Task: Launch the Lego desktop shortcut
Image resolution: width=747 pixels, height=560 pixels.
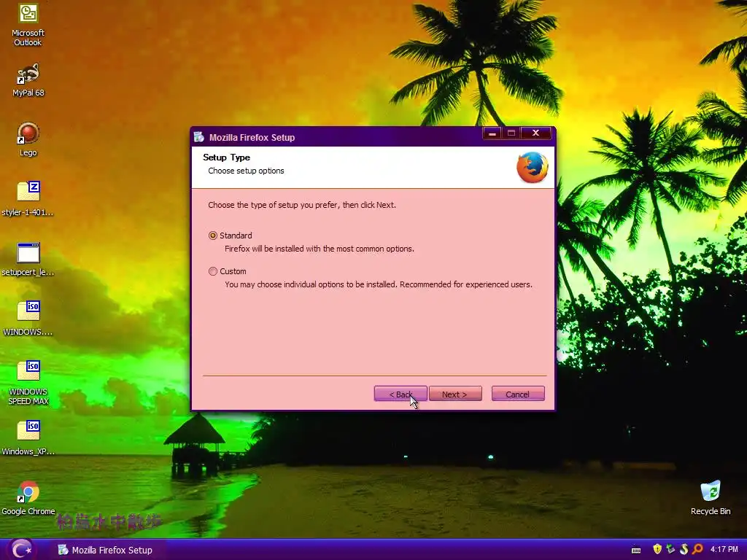Action: coord(28,139)
